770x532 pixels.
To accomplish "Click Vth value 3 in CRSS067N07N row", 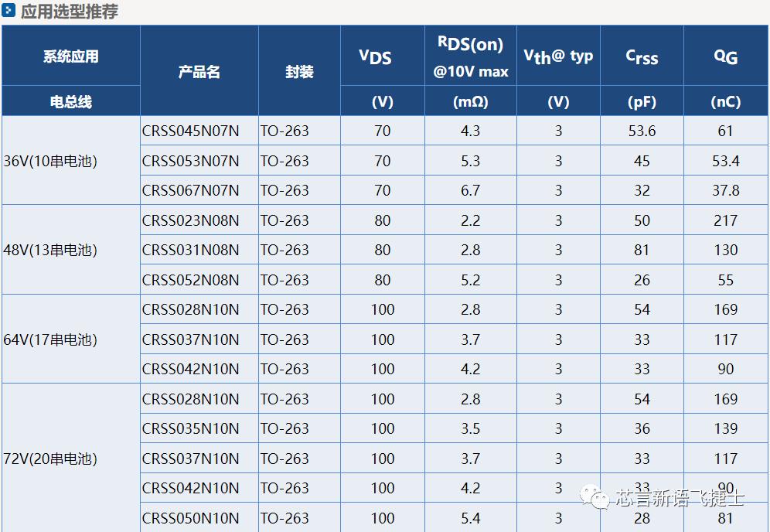I will tap(558, 190).
